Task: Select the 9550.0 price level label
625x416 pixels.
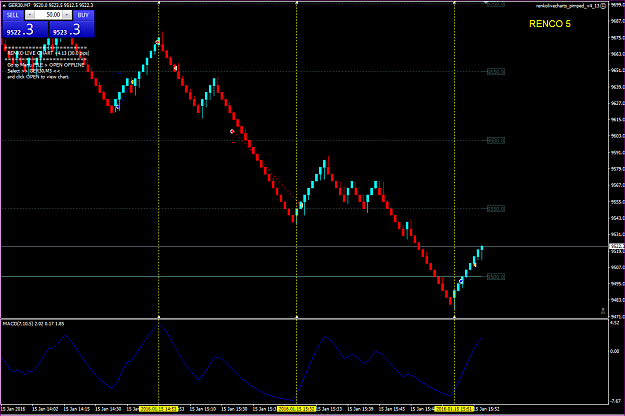Action: point(496,208)
